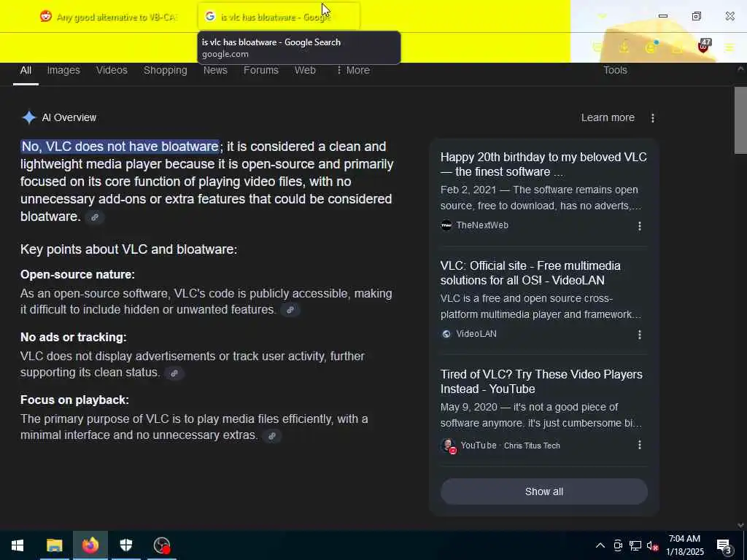Screen dimensions: 747x560
Task: Click the network tray icon
Action: click(x=635, y=545)
